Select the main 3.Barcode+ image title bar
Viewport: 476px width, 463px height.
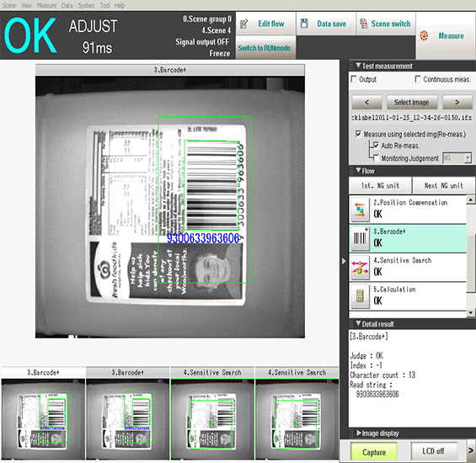(x=170, y=70)
